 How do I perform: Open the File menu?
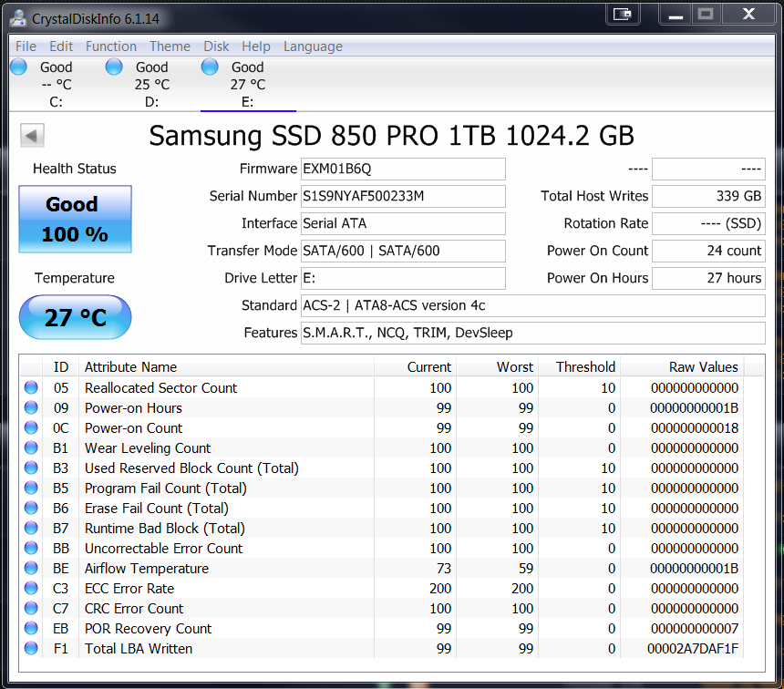26,46
